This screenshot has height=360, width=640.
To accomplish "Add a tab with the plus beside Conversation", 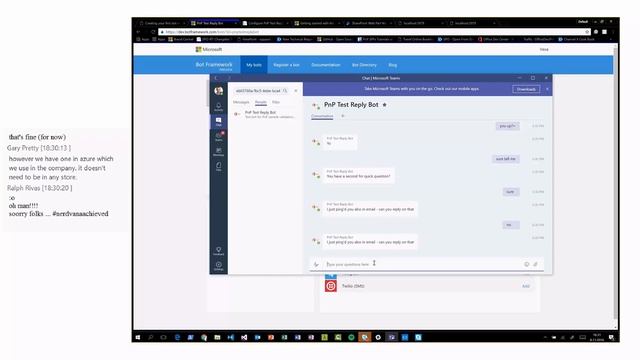I will pos(343,116).
